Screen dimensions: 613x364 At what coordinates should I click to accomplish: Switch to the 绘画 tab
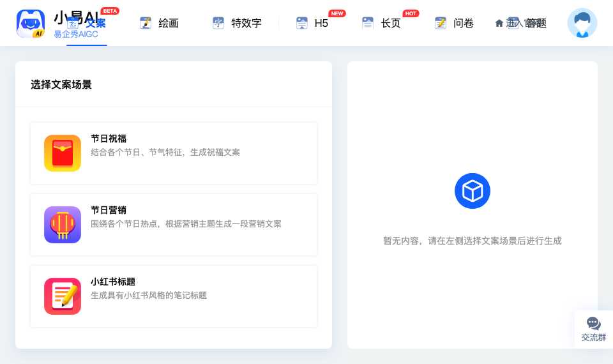point(159,23)
